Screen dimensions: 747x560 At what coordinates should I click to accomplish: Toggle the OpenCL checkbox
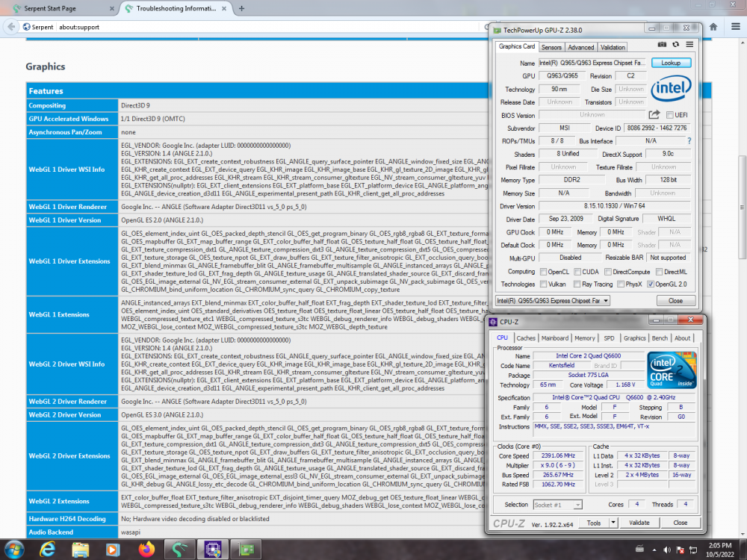545,272
